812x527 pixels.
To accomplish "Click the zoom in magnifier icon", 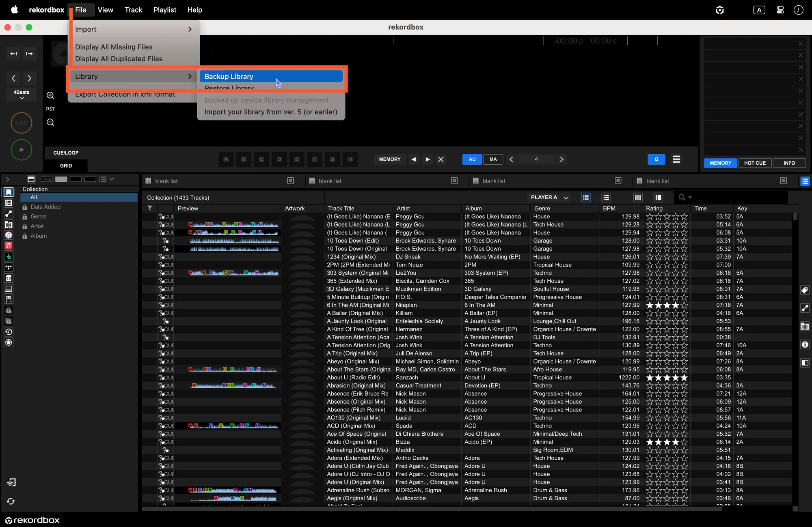I will click(x=50, y=95).
